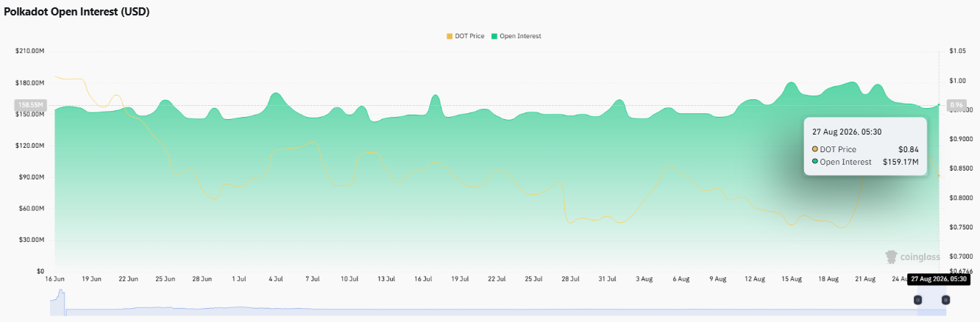
Task: Toggle the DOT Price legend series
Action: [x=465, y=36]
